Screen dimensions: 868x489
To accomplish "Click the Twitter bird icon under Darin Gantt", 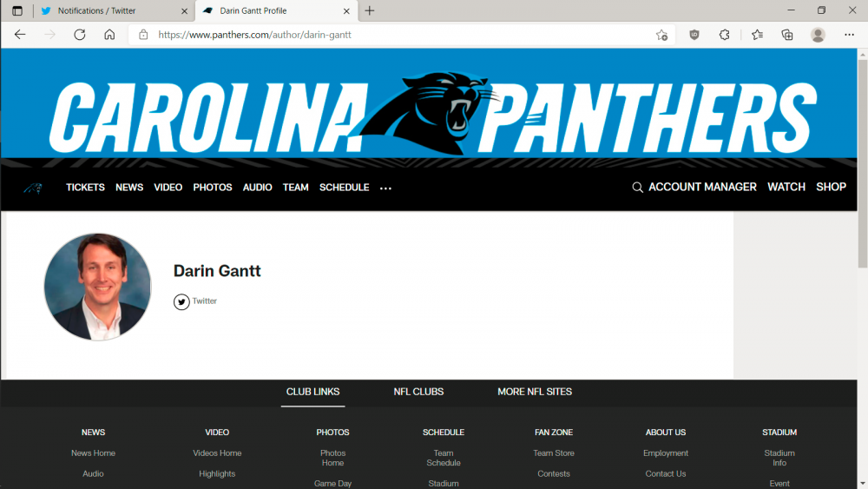I will tap(181, 301).
